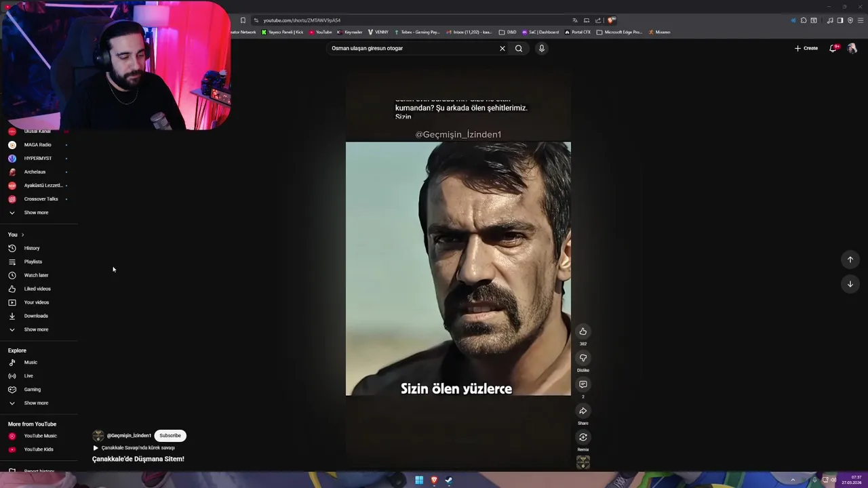The height and width of the screenshot is (488, 868).
Task: Clear the search box with X
Action: click(502, 48)
